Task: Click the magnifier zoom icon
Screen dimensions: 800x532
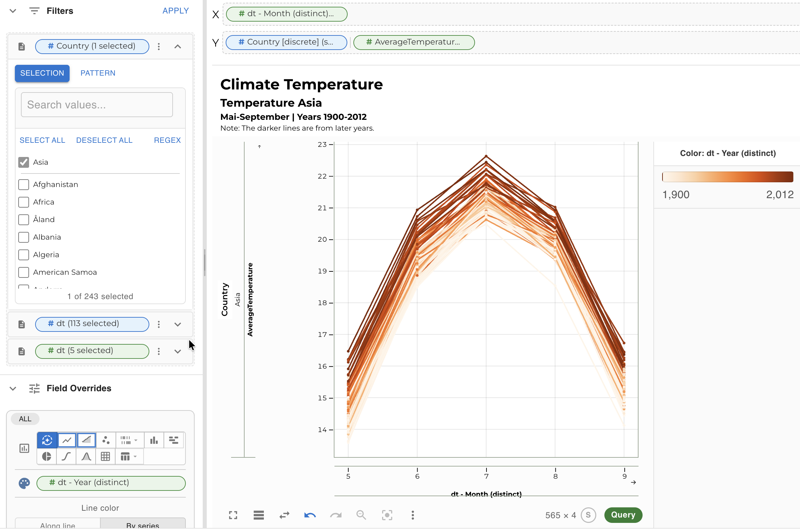Action: tap(361, 515)
